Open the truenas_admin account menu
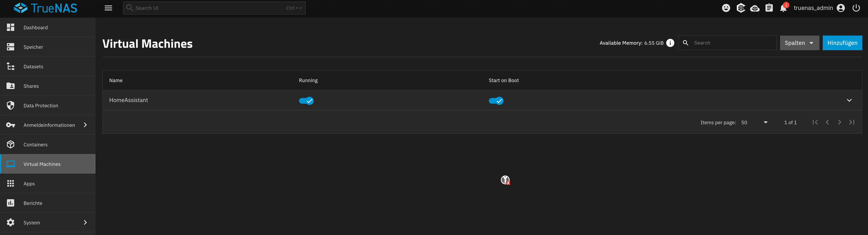 coord(819,8)
